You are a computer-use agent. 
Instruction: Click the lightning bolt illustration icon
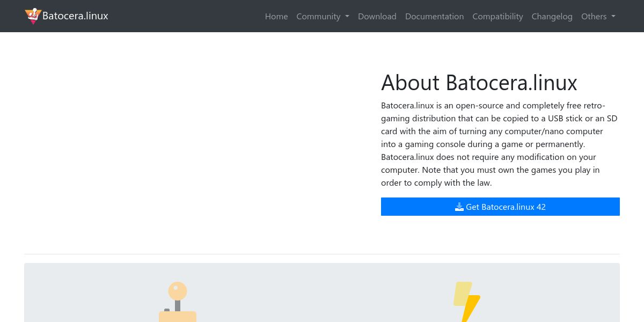point(466,302)
